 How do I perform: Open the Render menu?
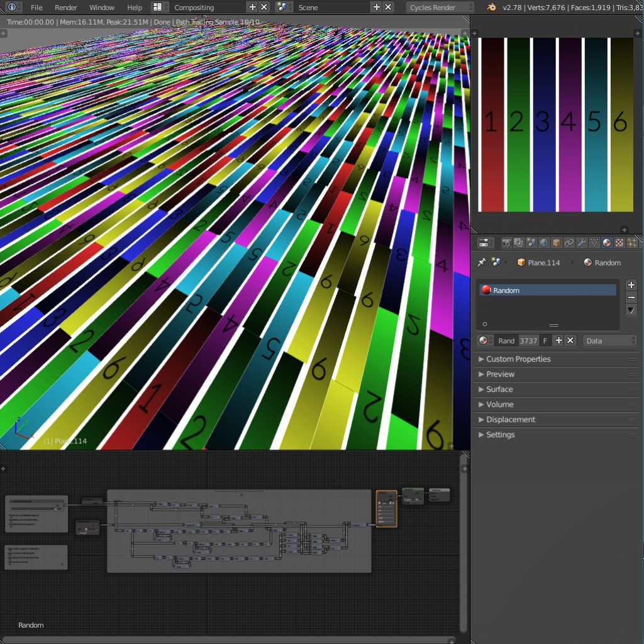(x=65, y=7)
